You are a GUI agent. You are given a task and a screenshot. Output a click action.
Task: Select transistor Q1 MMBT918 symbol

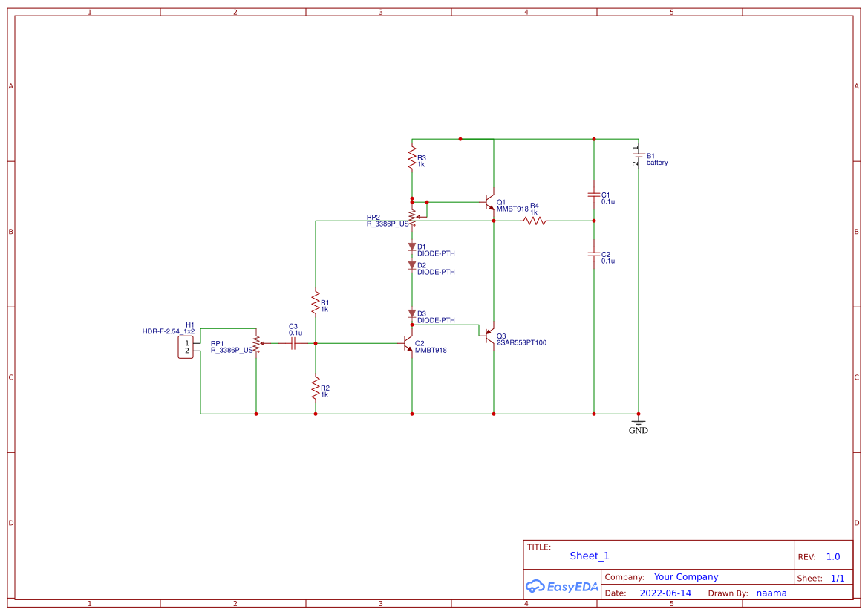(490, 203)
